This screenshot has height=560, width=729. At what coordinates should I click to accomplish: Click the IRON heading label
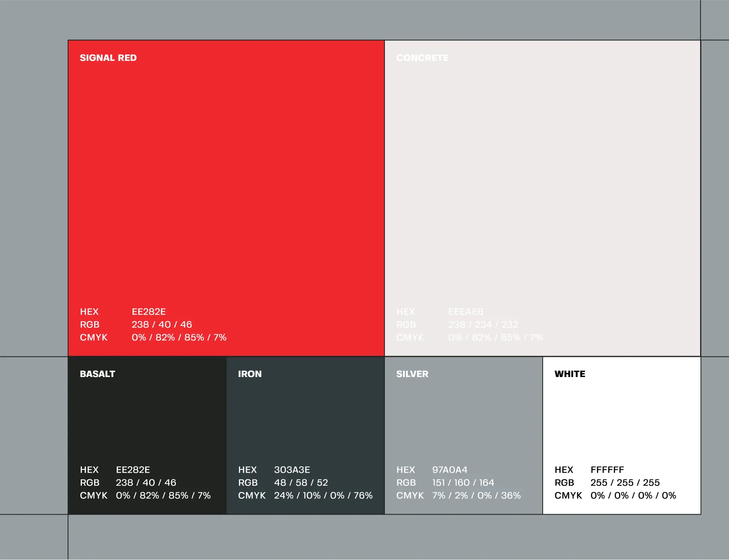point(250,374)
